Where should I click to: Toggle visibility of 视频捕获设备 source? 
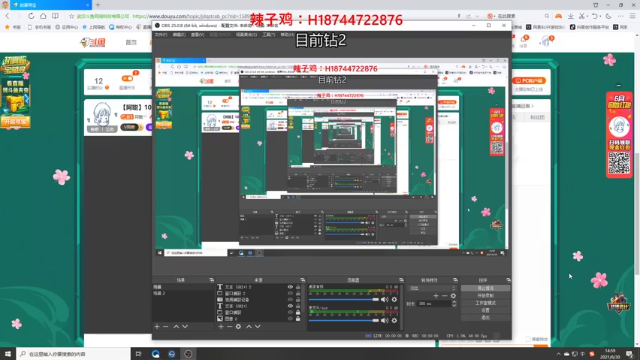click(x=290, y=300)
